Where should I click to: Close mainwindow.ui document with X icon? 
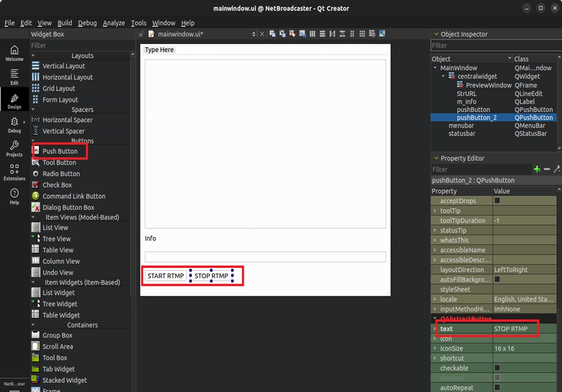click(262, 34)
